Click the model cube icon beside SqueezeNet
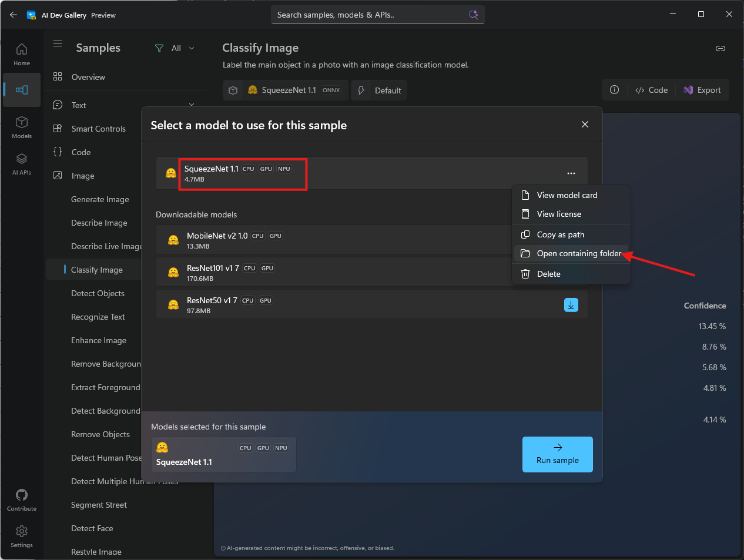 [x=233, y=90]
